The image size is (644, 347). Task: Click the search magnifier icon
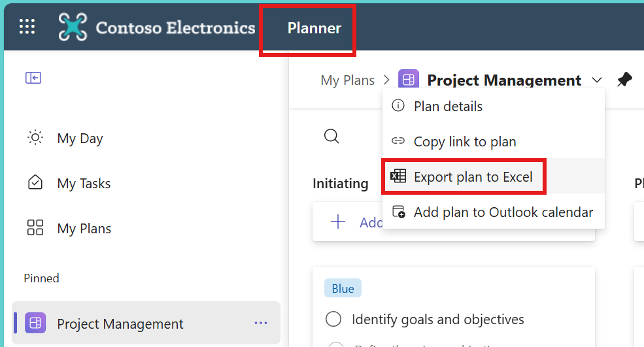pyautogui.click(x=331, y=136)
